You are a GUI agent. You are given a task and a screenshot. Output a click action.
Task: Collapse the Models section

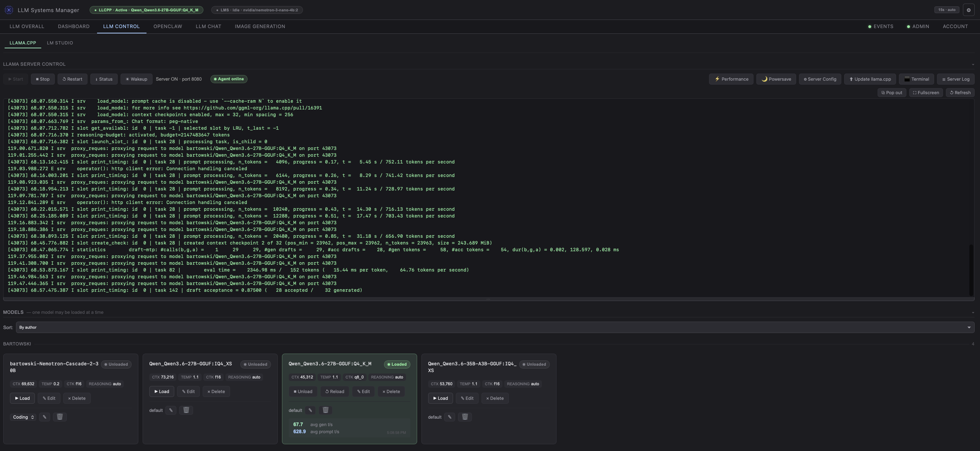(973, 313)
